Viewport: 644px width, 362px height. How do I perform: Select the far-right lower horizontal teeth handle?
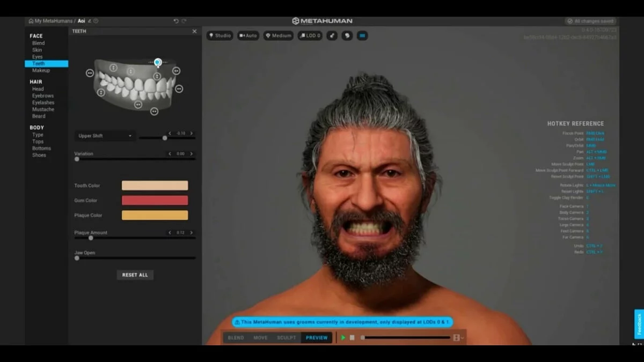coord(179,88)
